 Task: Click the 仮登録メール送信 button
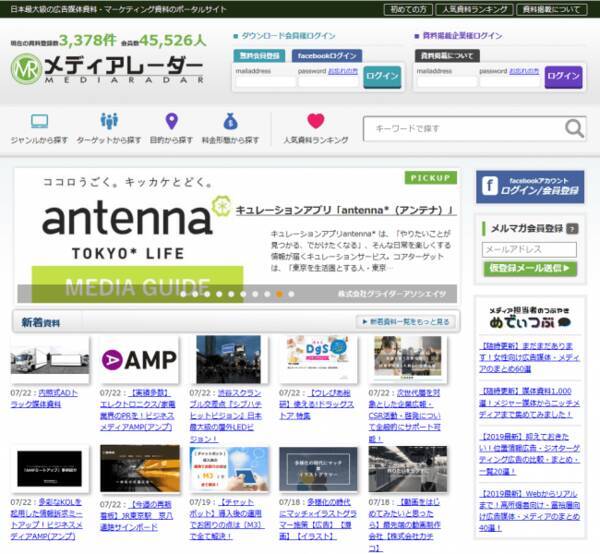click(x=529, y=268)
